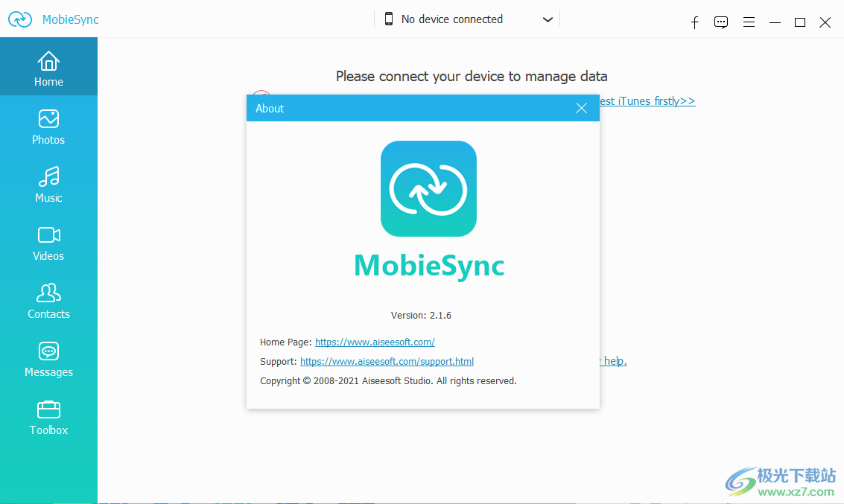Select the MobieSync title in the header
This screenshot has width=844, height=504.
(x=69, y=19)
